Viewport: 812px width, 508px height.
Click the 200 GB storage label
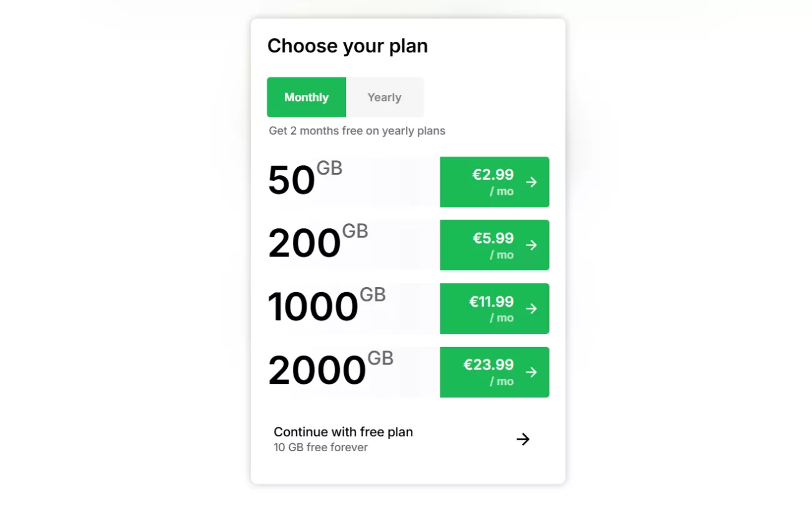[x=318, y=243]
